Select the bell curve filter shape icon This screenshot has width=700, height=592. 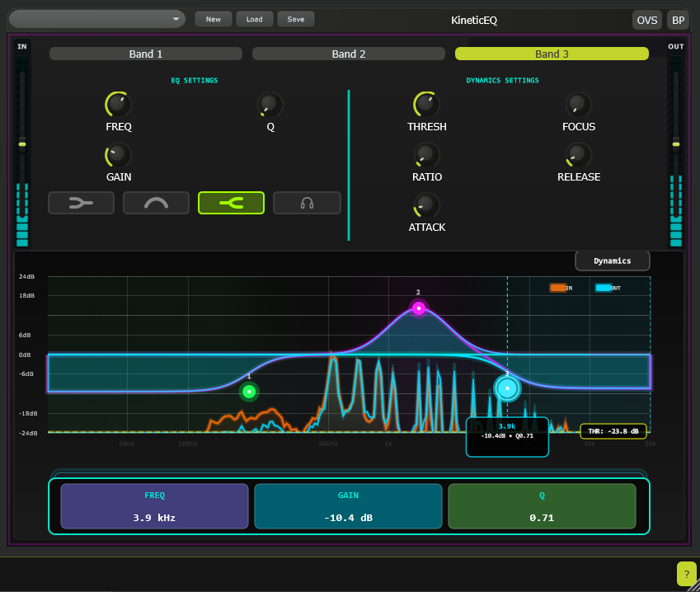[156, 202]
